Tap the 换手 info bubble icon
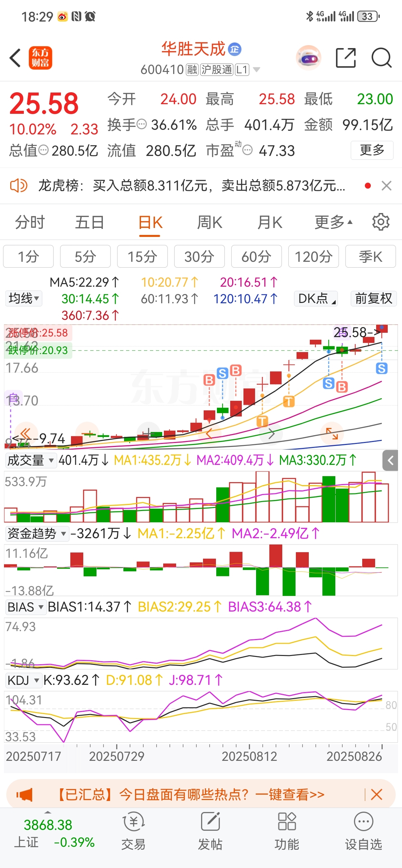The width and height of the screenshot is (402, 868). point(142,124)
